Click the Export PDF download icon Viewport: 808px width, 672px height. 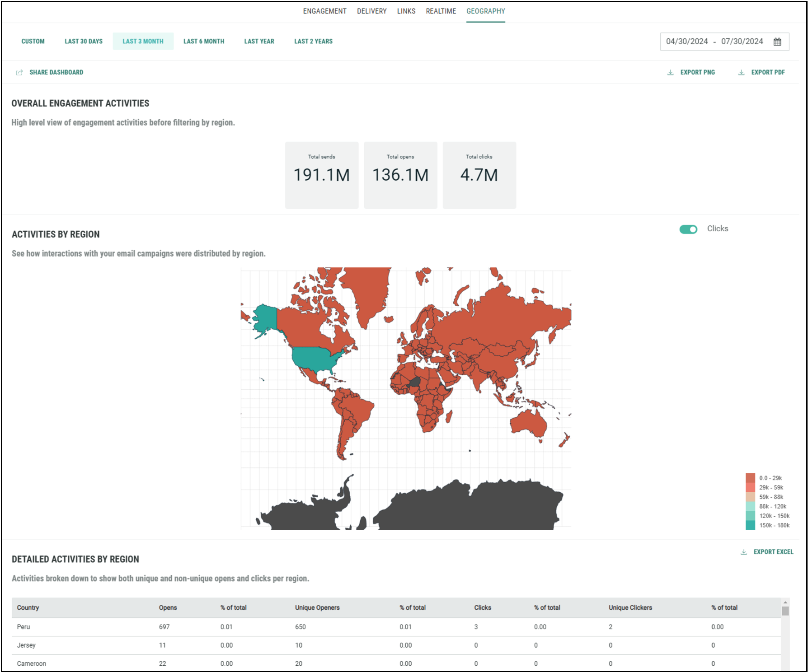[741, 72]
